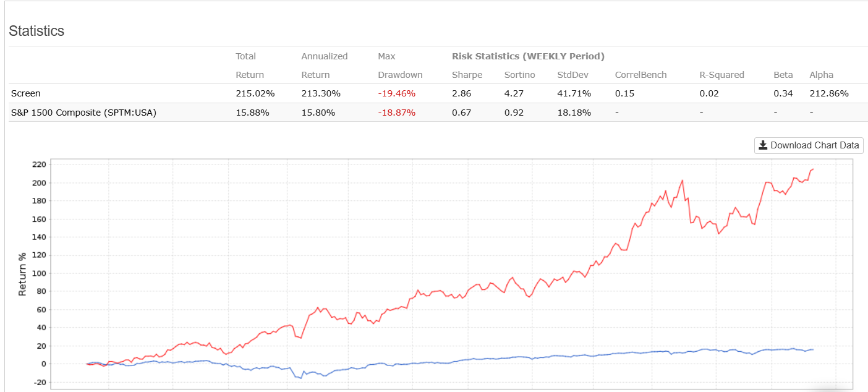Click the Download Chart Data button

coord(809,145)
